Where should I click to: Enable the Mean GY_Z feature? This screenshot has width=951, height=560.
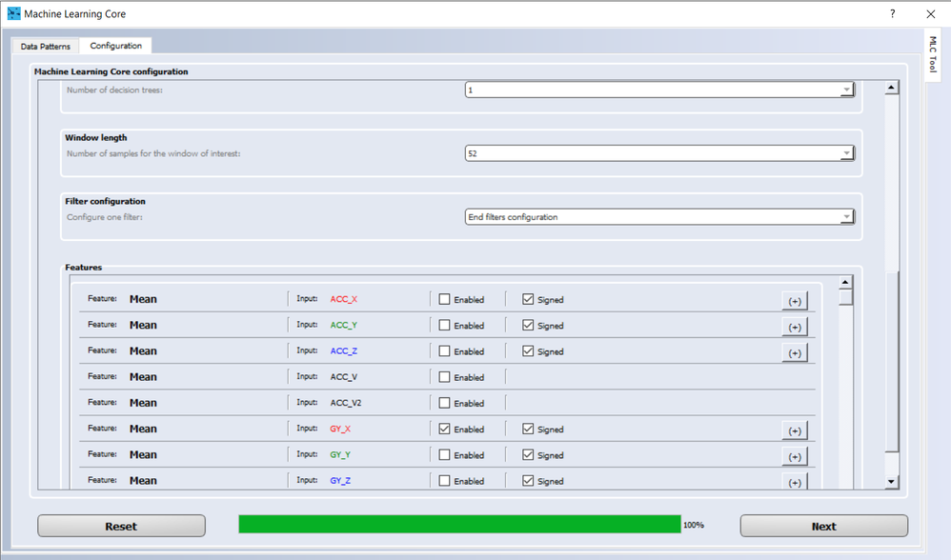445,481
